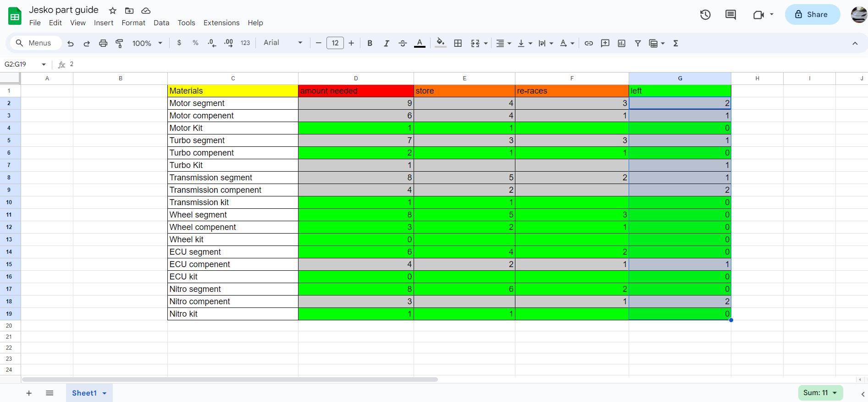Select column G header
Image resolution: width=868 pixels, height=402 pixels.
tap(680, 78)
